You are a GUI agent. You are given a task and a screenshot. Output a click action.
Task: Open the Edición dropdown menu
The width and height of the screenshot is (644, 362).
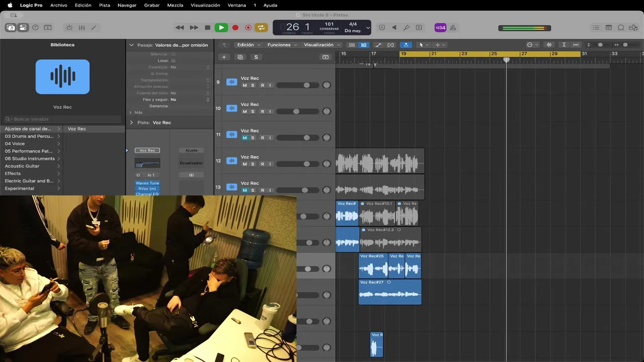[248, 45]
